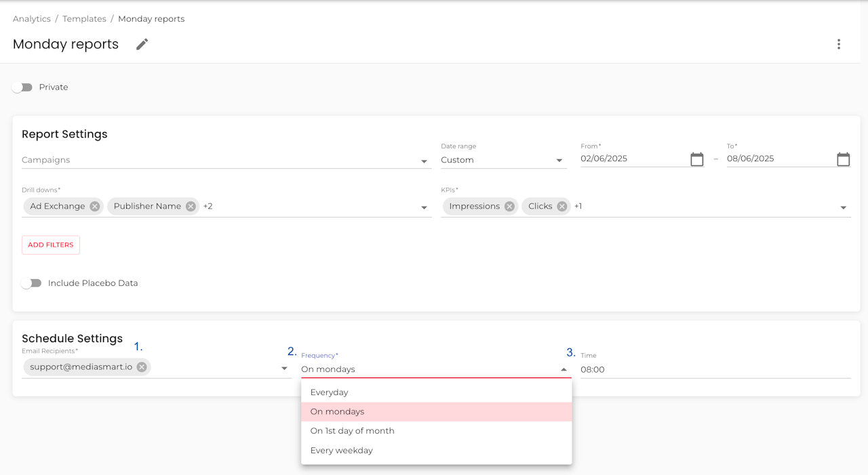This screenshot has width=868, height=475.
Task: Expand the Campaigns dropdown
Action: click(424, 161)
